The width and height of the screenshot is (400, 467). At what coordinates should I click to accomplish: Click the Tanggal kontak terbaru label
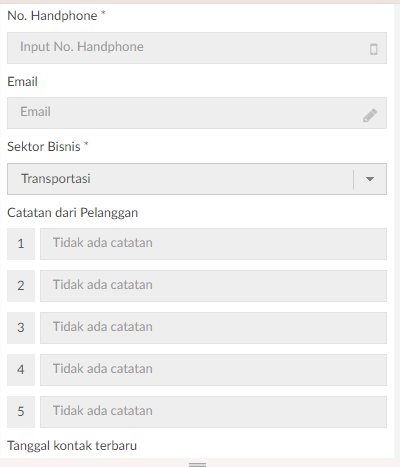coord(72,446)
